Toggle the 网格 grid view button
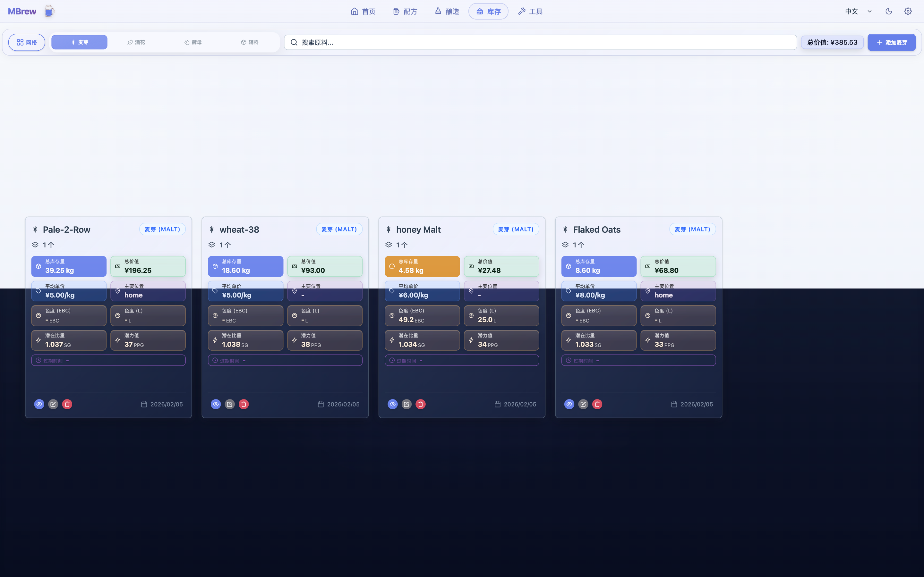Image resolution: width=924 pixels, height=577 pixels. (27, 42)
